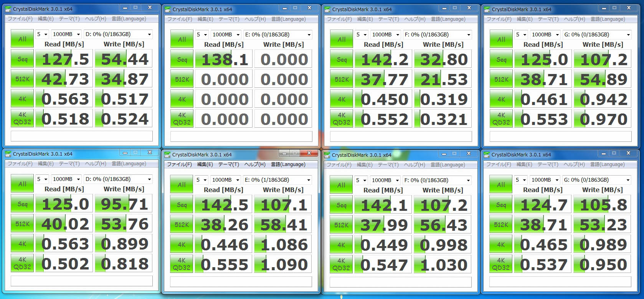Expand the drive selector in upper G: window
This screenshot has width=644, height=299.
(597, 34)
